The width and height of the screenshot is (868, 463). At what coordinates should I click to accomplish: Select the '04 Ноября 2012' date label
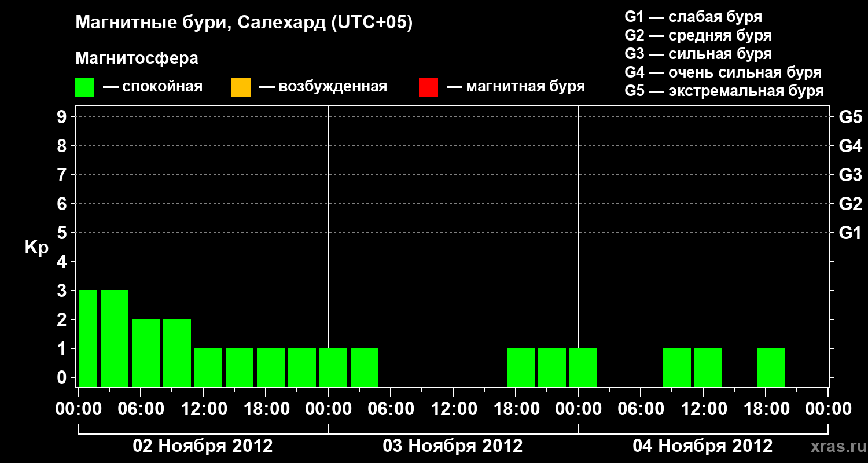tap(703, 446)
